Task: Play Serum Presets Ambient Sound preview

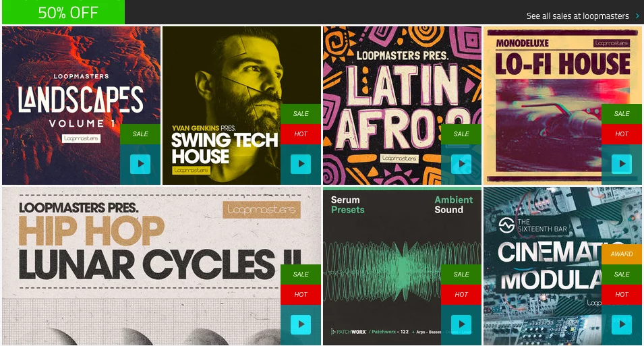Action: coord(461,324)
